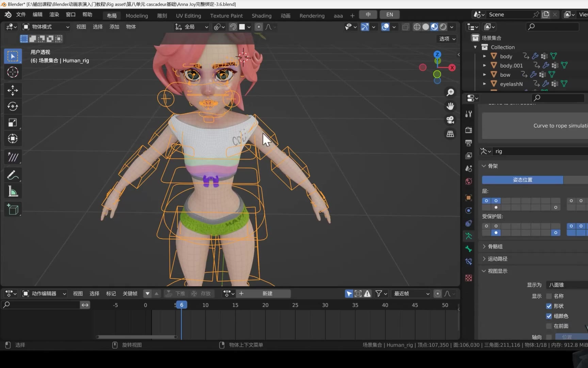Screen dimensions: 588x368
Task: Open the 文件 menu
Action: 21,15
